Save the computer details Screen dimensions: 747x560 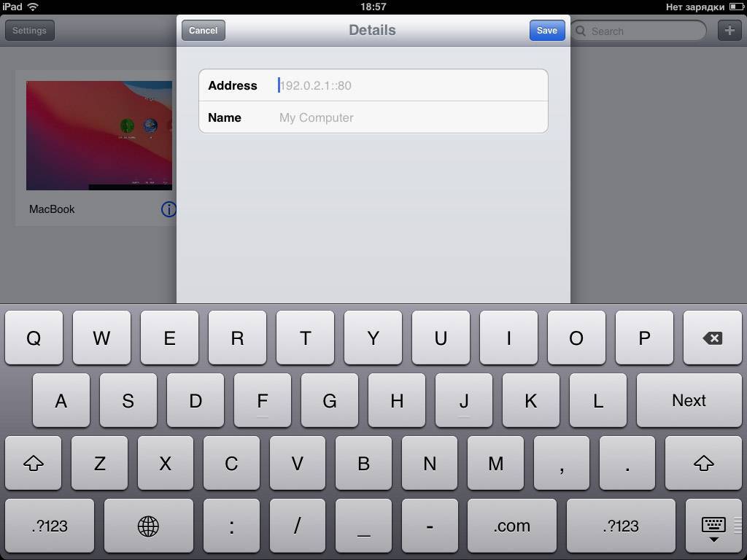click(547, 31)
